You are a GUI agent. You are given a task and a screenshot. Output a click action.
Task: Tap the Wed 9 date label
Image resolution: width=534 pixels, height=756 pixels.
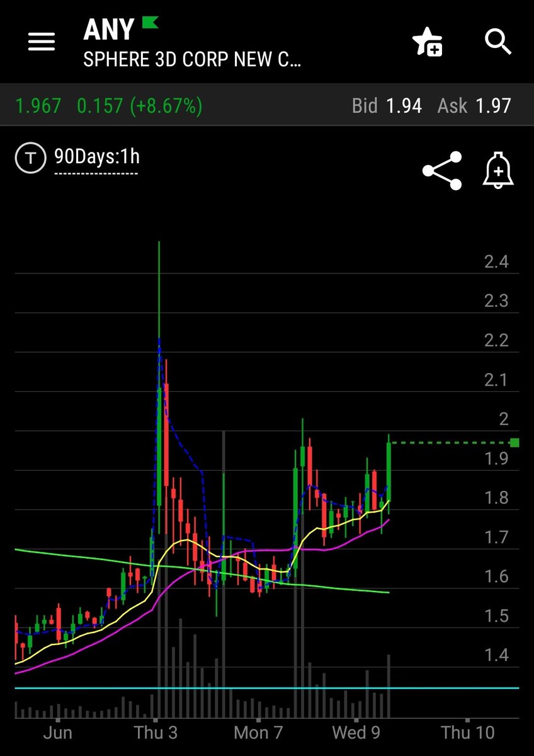357,732
